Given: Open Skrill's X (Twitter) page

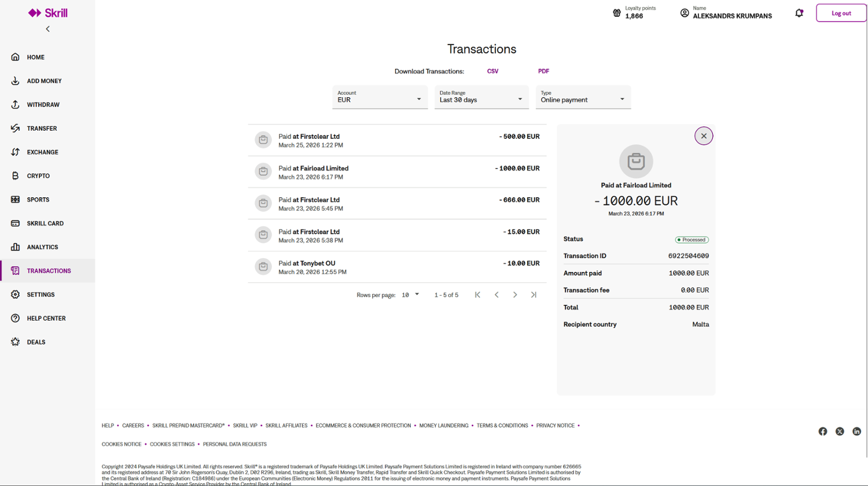Looking at the screenshot, I should 840,432.
